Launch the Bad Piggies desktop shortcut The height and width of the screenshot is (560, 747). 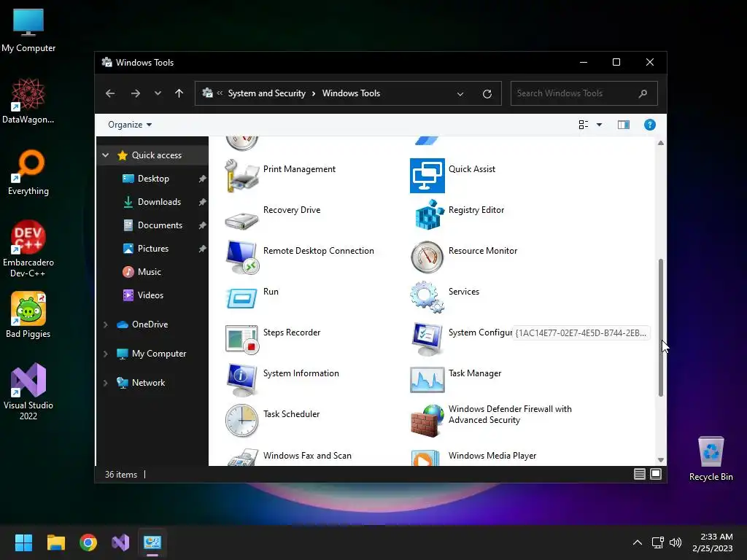[28, 315]
